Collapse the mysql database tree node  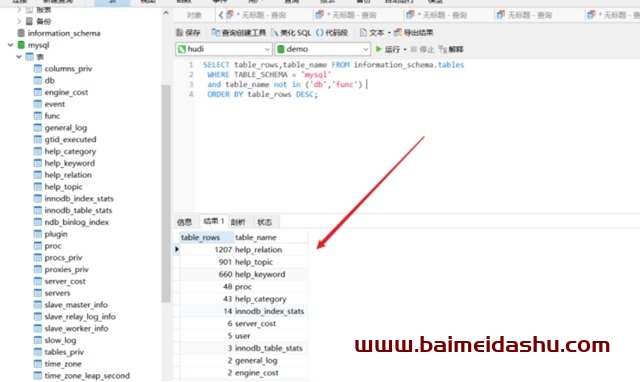coord(10,45)
